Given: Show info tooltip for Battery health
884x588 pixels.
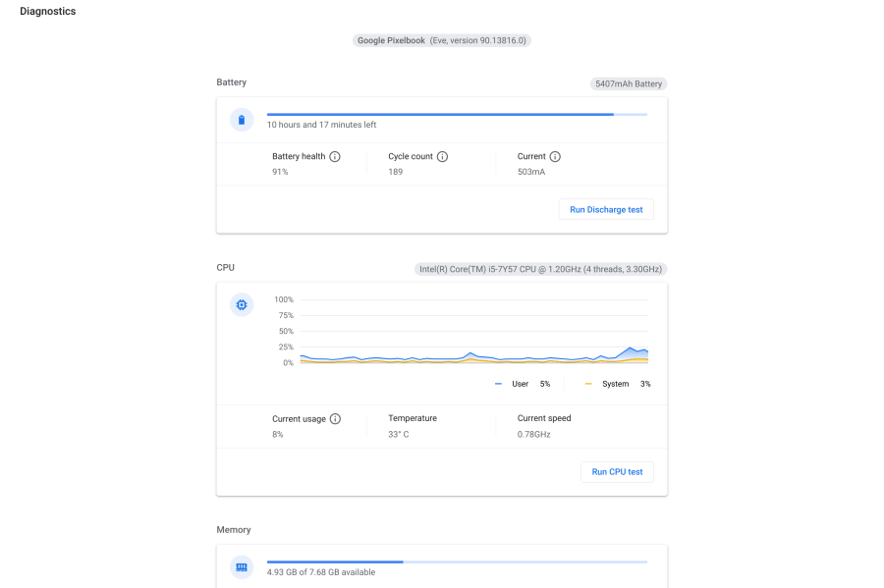Looking at the screenshot, I should (335, 157).
